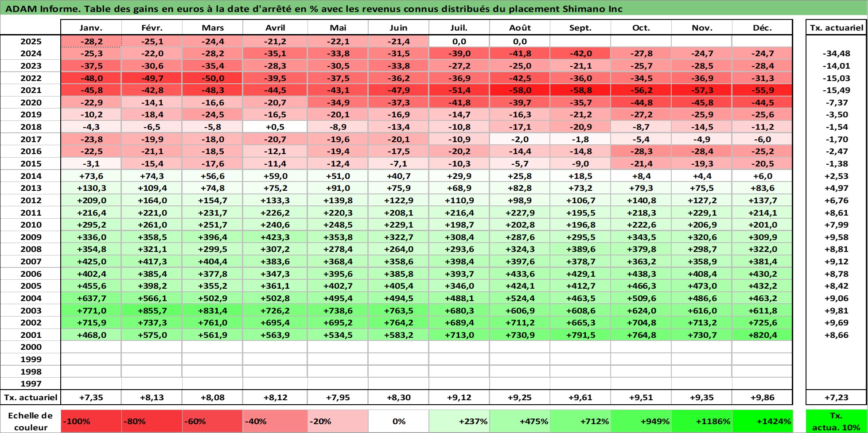
Task: Click the ADAM Informe title bar text
Action: 314,8
